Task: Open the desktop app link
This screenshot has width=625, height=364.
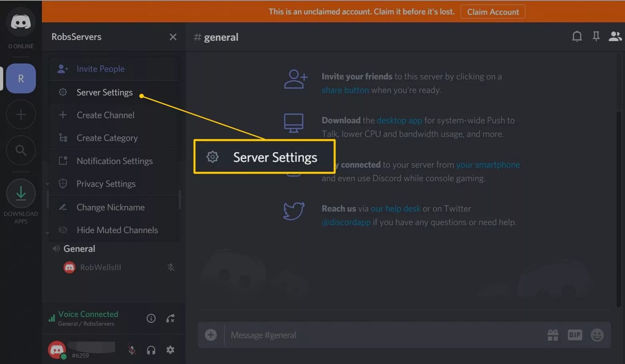Action: pyautogui.click(x=399, y=121)
